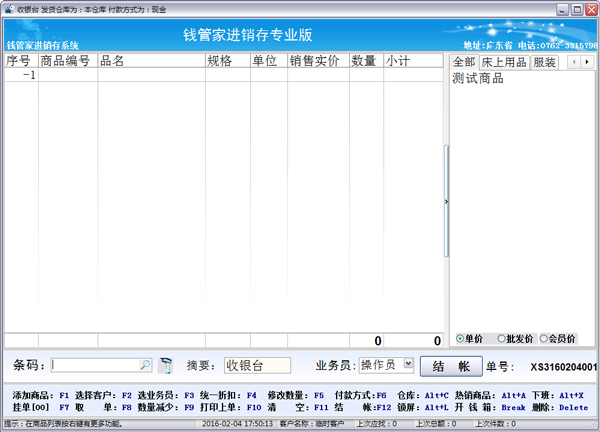Switch to the 全部 category tab
Screen dimensions: 600x432
464,62
